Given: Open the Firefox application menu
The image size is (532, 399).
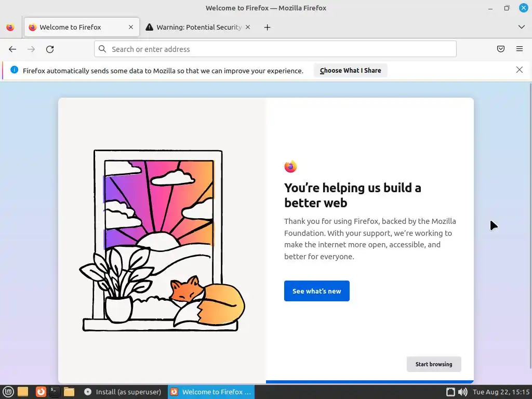Looking at the screenshot, I should [x=520, y=49].
